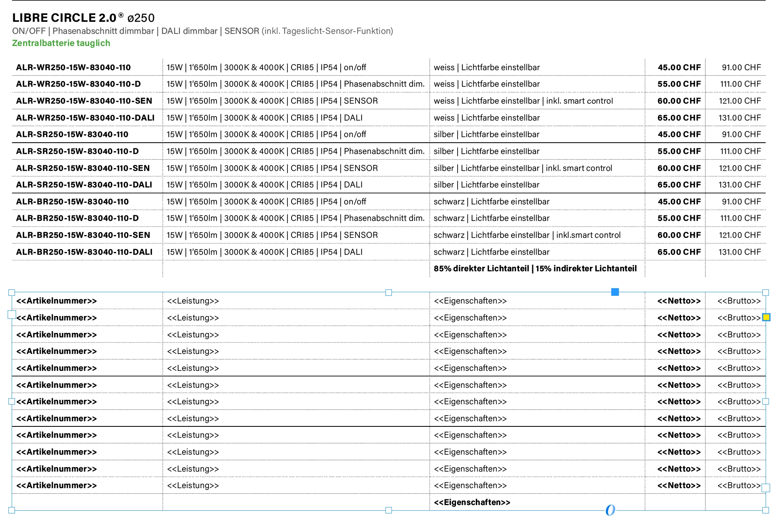Click the bold <<Eigenschaften>> placeholder in last row
The width and height of the screenshot is (783, 532).
[472, 502]
